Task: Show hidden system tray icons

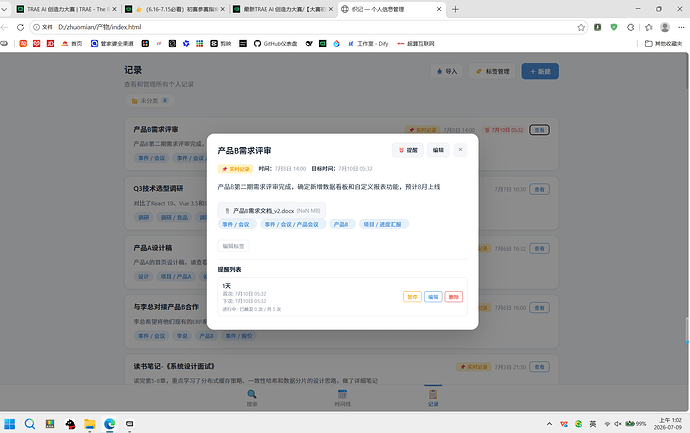Action: [549, 424]
